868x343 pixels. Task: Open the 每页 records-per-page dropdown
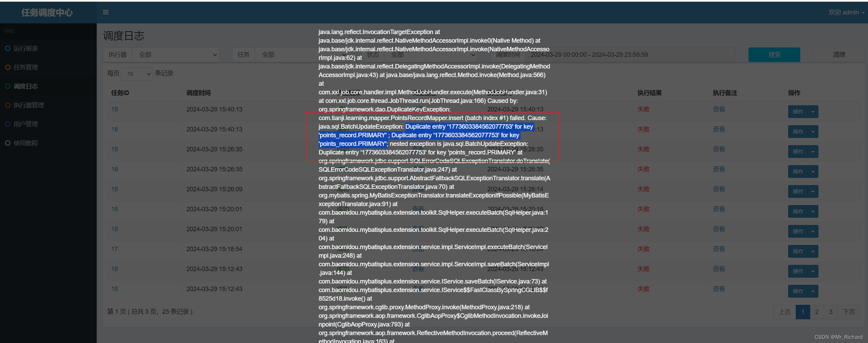click(137, 74)
